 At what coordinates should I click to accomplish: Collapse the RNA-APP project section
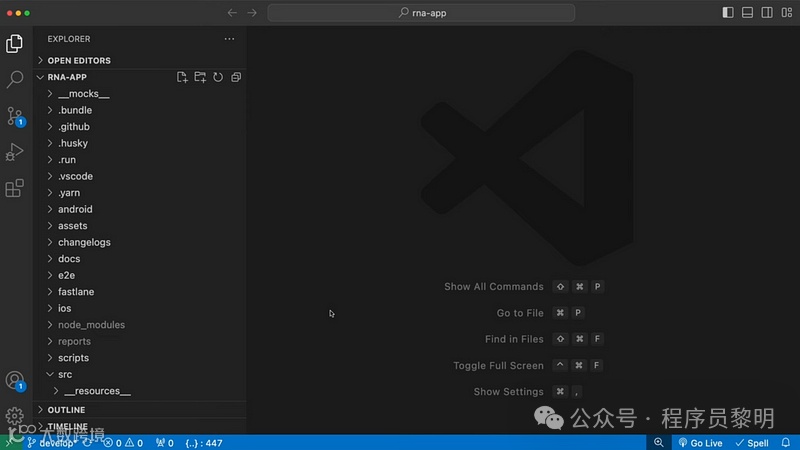pos(67,77)
